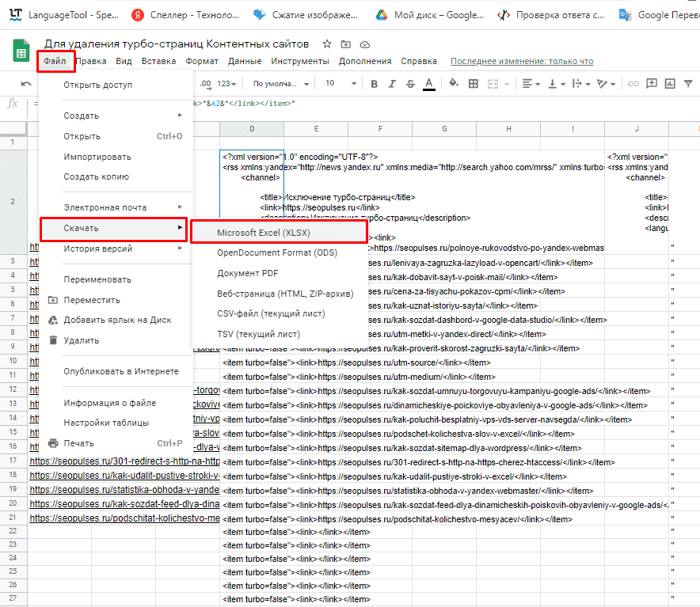Open the Вставка menu
The height and width of the screenshot is (607, 700).
[158, 61]
